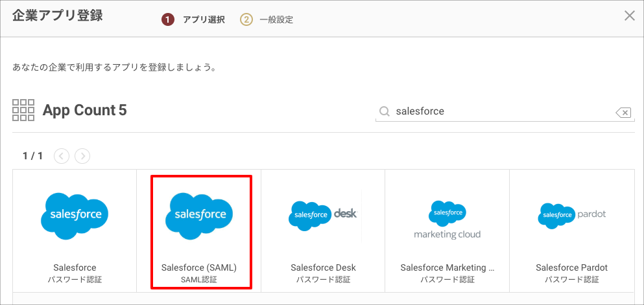644x305 pixels.
Task: Select the Salesforce Marketing Cloud logo
Action: 447,220
